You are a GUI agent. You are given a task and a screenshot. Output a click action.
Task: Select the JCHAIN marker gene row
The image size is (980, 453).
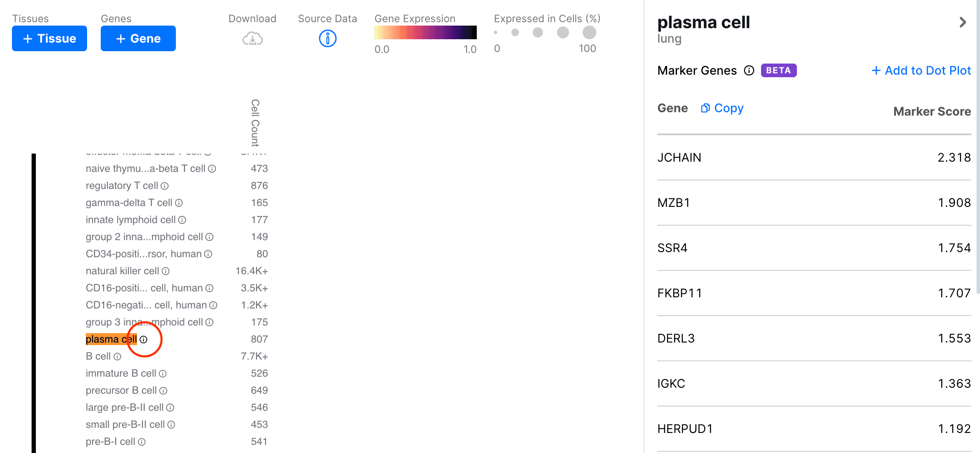814,157
